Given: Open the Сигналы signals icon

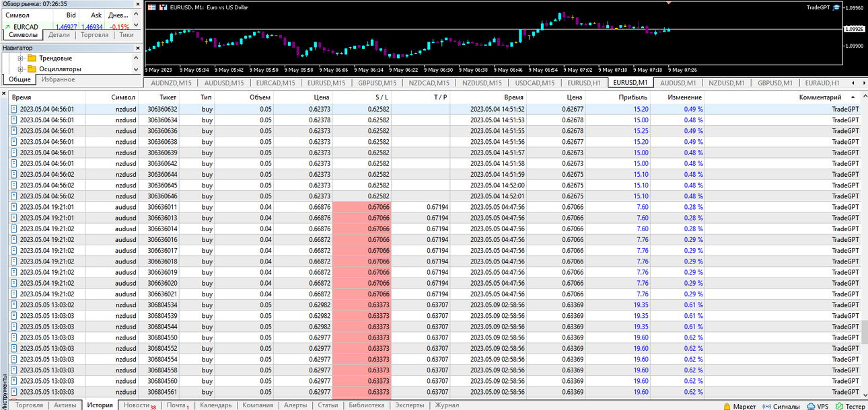Looking at the screenshot, I should click(x=768, y=406).
